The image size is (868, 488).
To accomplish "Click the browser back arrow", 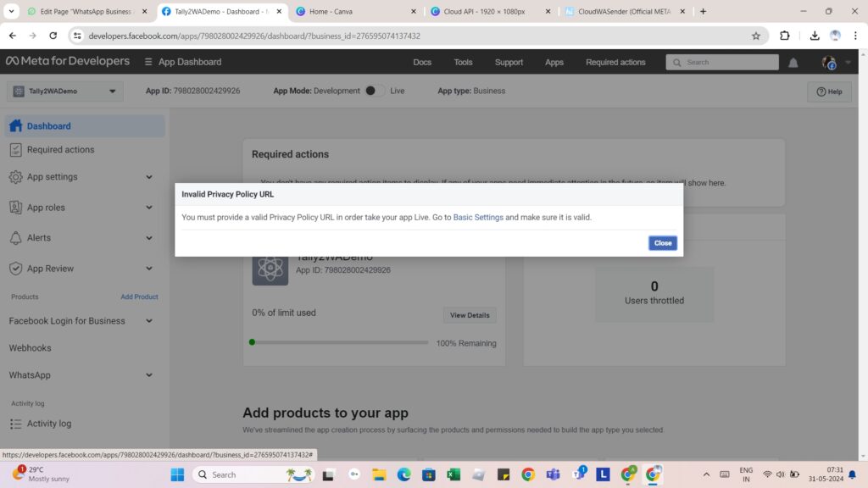I will (x=12, y=36).
